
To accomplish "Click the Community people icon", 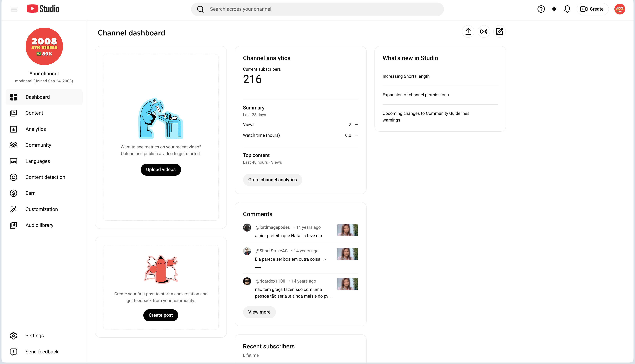I will [14, 145].
